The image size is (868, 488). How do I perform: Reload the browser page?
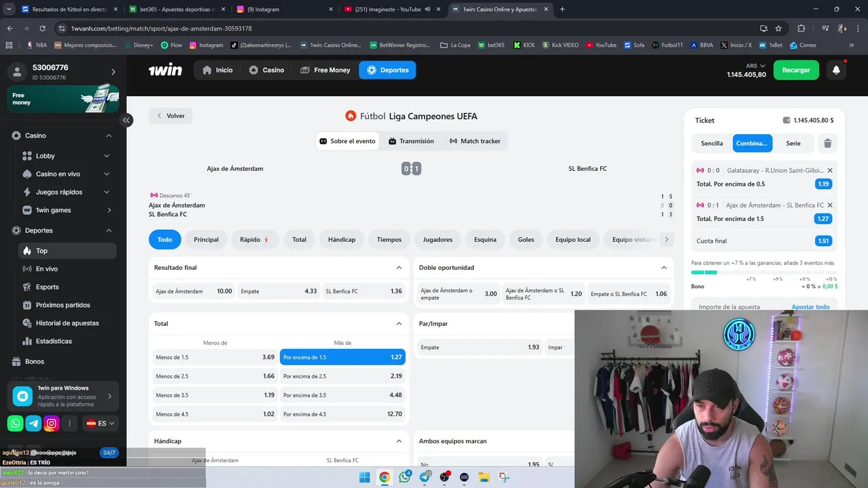[42, 28]
